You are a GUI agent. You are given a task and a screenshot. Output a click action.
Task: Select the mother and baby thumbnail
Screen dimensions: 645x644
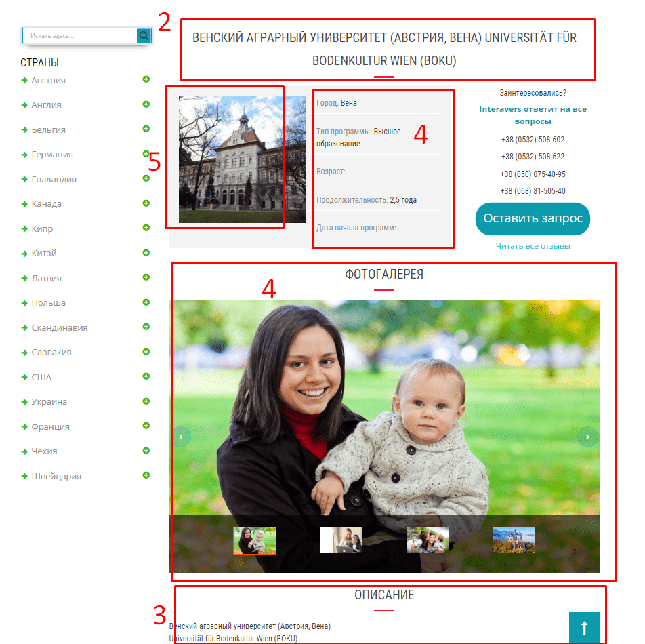click(255, 540)
